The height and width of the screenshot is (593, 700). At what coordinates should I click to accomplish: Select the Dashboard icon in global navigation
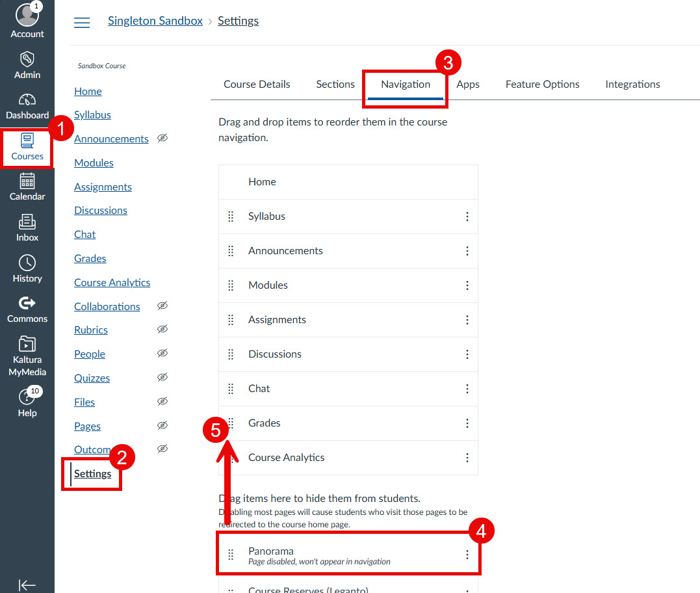tap(27, 101)
